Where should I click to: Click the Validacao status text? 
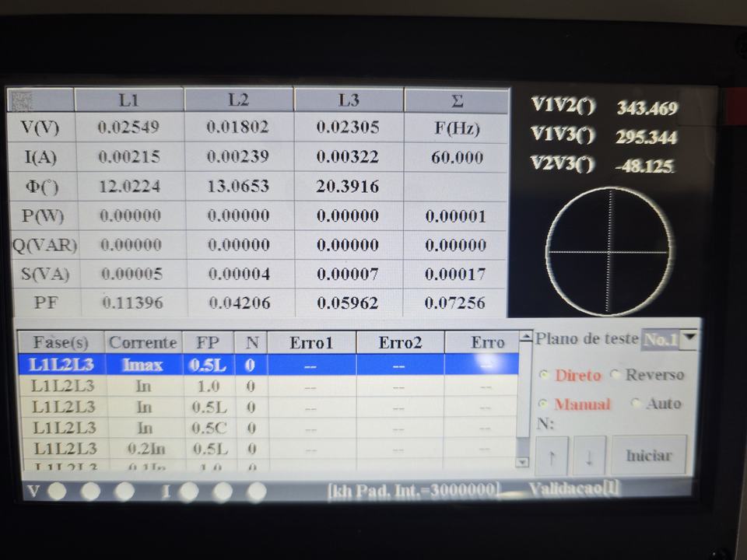click(x=574, y=488)
